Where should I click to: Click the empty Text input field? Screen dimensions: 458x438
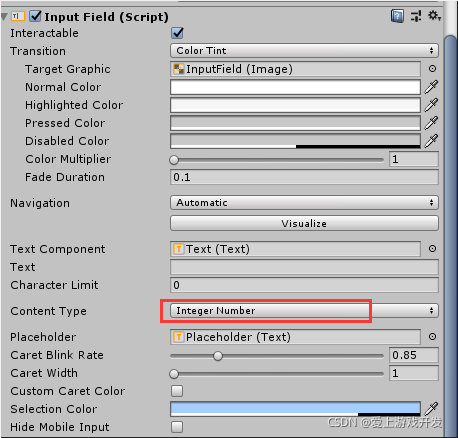(304, 267)
